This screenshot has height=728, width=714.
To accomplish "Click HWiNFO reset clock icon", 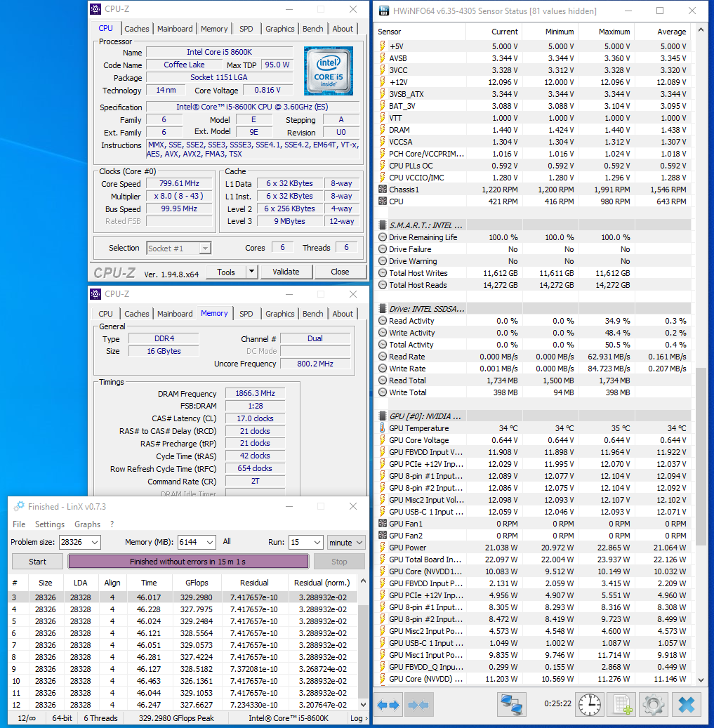I will pyautogui.click(x=590, y=704).
